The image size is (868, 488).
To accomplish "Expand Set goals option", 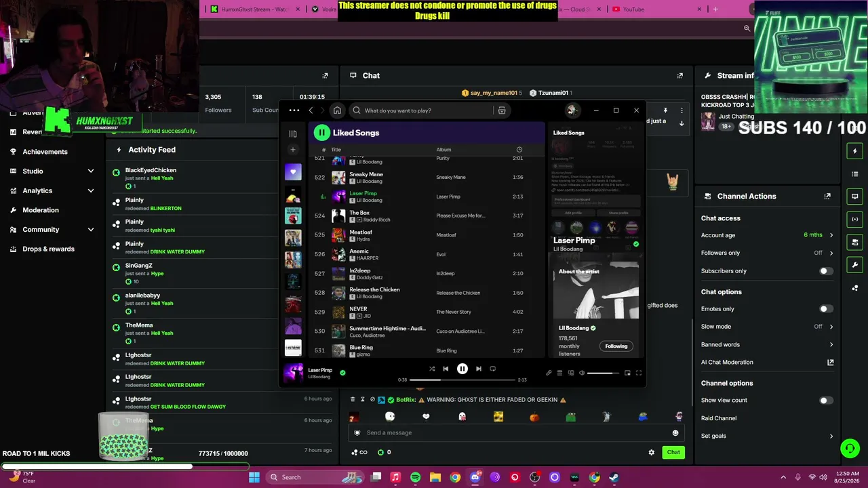I will 831,436.
